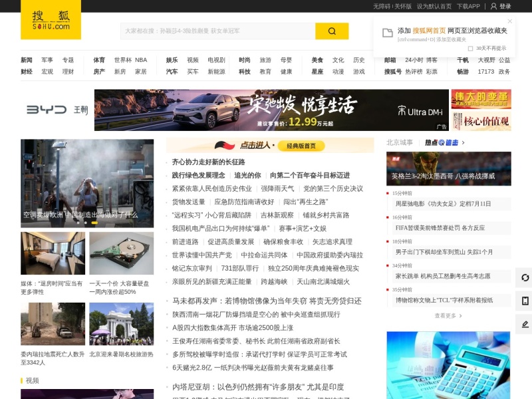Click 查看更多 to expand news list
The image size is (532, 399).
tap(448, 315)
